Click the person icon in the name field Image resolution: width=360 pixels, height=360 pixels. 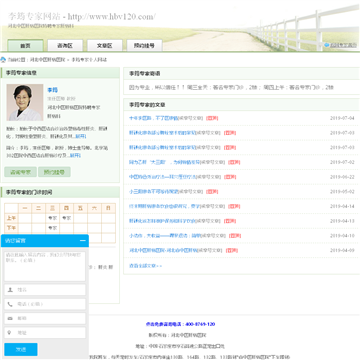(10, 290)
